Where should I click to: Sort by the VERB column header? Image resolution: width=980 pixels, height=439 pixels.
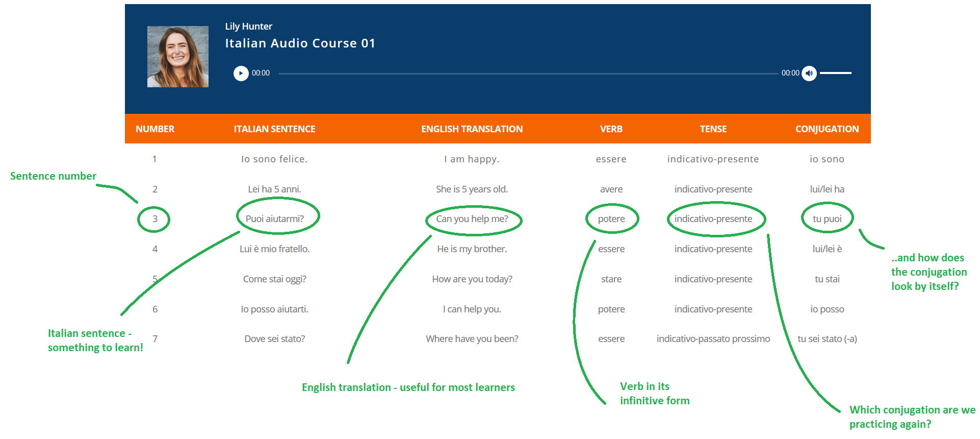[611, 129]
